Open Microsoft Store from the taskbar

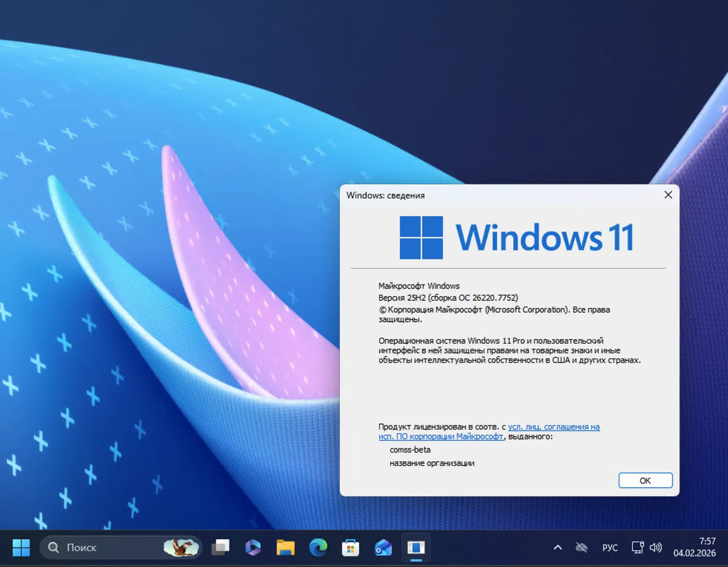pyautogui.click(x=350, y=547)
